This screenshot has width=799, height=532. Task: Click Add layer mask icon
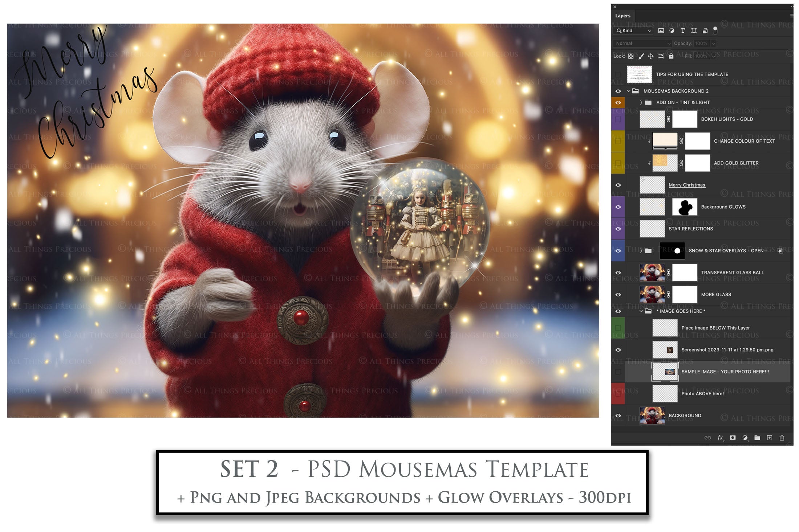click(733, 438)
